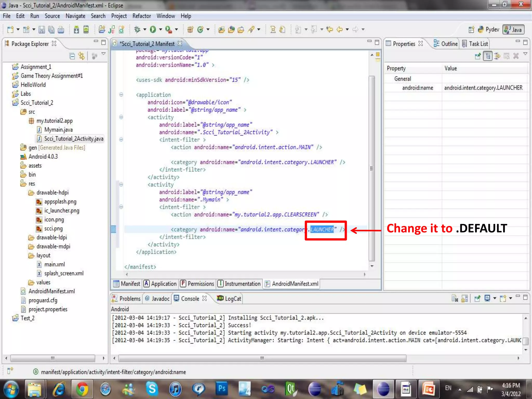The width and height of the screenshot is (532, 399).
Task: Toggle Scroll Lock in Console view
Action: 464,298
